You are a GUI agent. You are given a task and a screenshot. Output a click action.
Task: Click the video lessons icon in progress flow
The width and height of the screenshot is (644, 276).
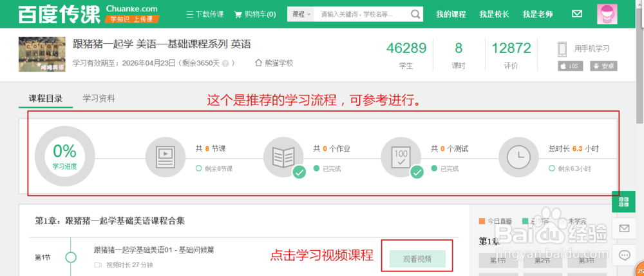[x=165, y=157]
